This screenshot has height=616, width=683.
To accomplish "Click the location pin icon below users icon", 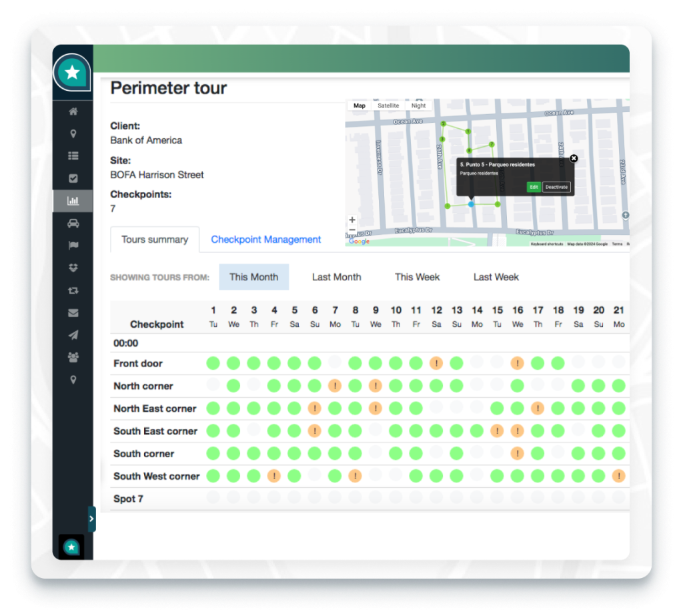I will coord(73,380).
